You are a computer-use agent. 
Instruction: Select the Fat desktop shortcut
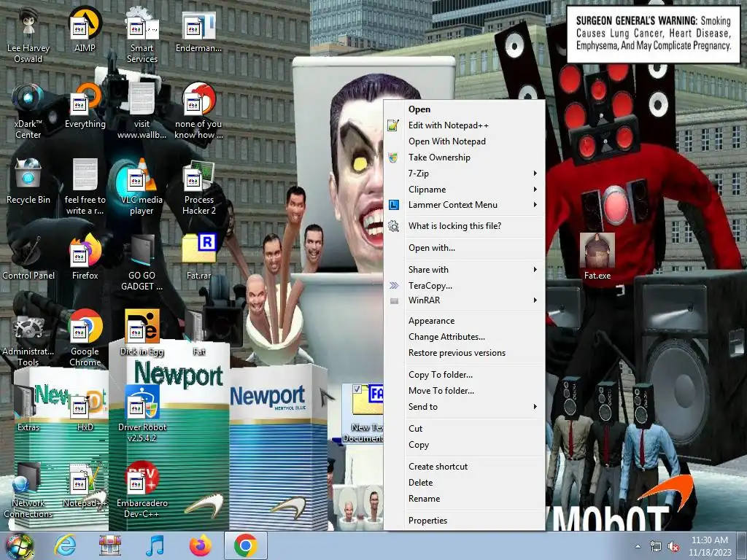click(x=198, y=332)
